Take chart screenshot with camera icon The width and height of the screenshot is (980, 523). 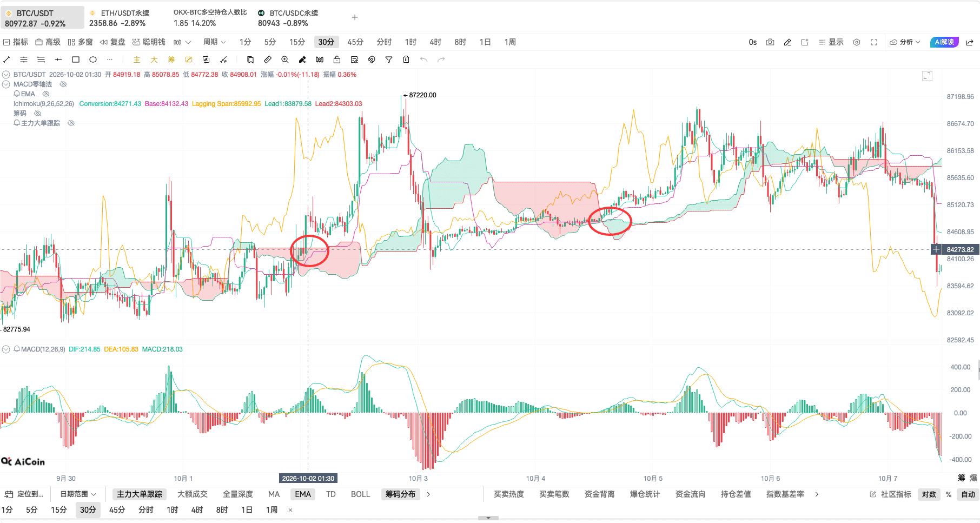pos(770,42)
